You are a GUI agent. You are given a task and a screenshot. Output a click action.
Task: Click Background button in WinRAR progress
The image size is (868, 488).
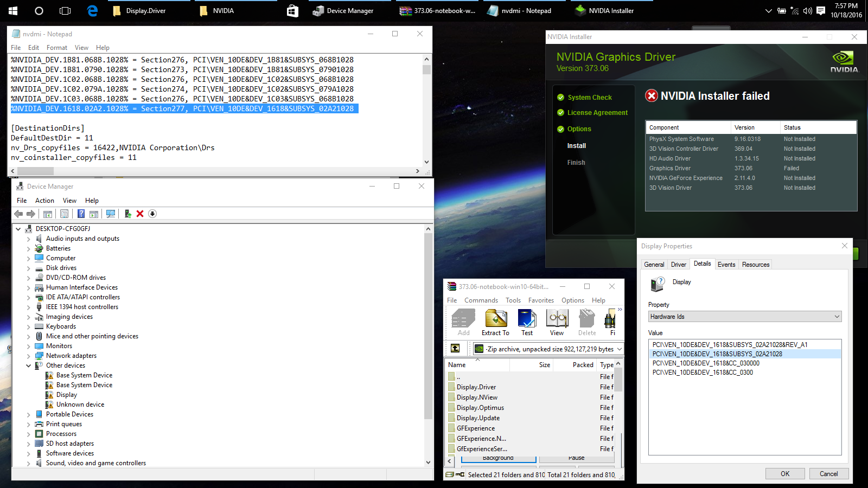point(498,459)
